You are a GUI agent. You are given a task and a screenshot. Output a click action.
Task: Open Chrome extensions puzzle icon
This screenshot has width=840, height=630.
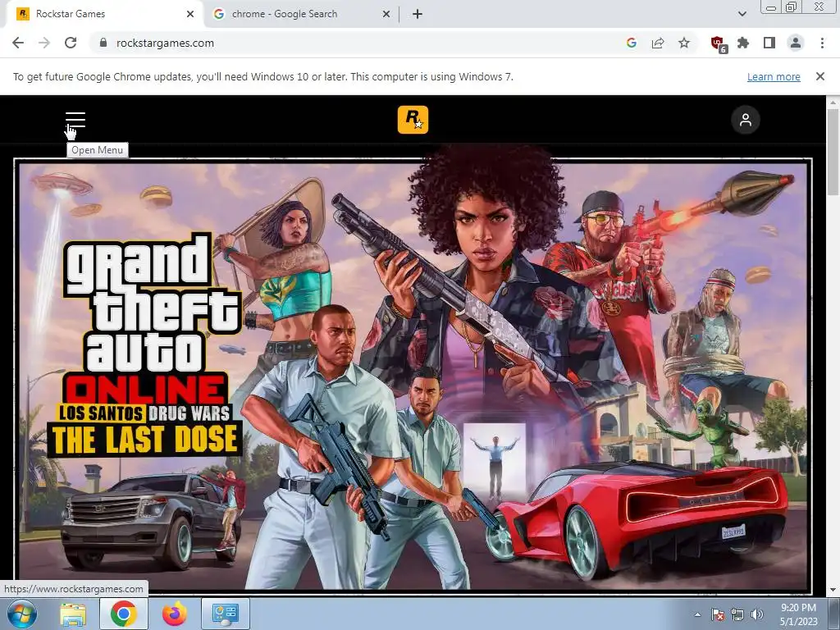(x=743, y=43)
